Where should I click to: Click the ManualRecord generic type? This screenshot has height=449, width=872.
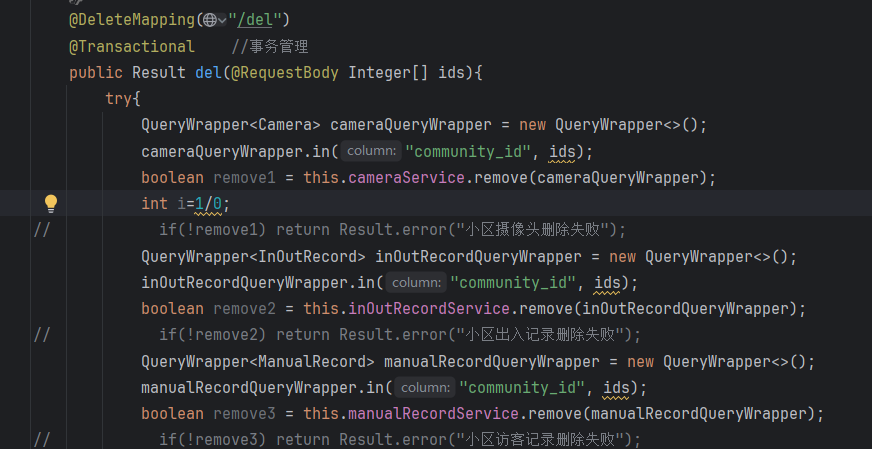pyautogui.click(x=312, y=362)
